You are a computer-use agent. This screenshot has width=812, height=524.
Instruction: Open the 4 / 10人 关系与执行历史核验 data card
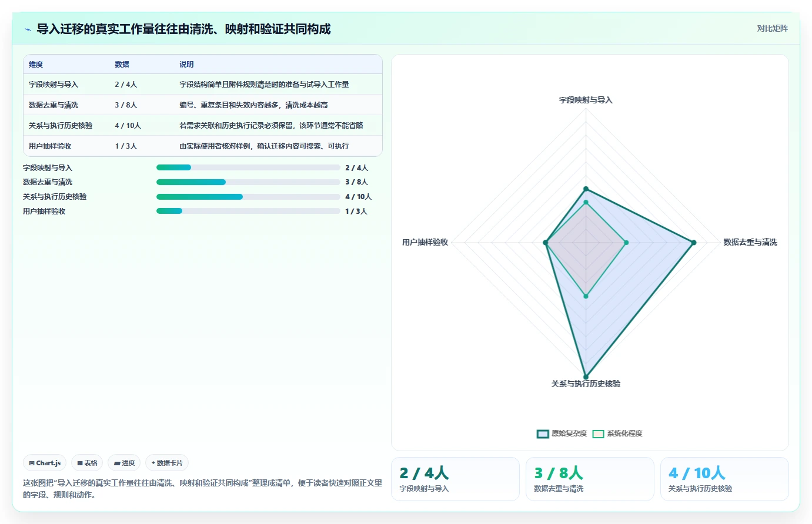click(x=724, y=479)
